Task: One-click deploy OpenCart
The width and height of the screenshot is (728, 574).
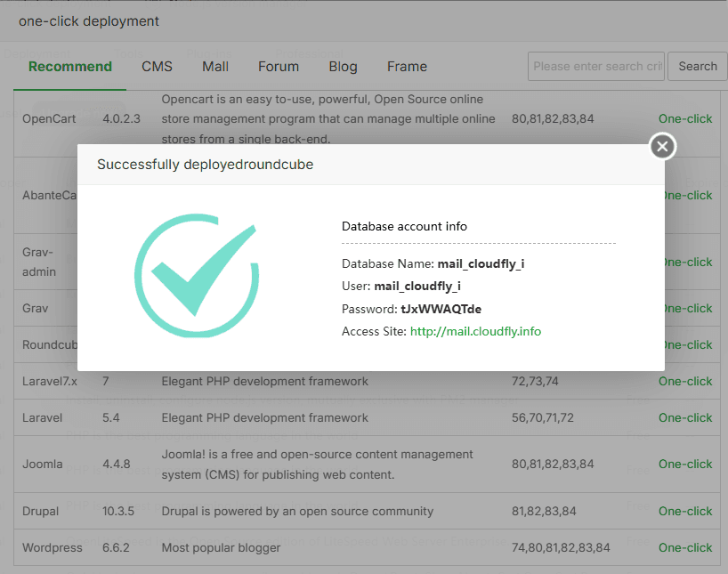Action: tap(685, 119)
